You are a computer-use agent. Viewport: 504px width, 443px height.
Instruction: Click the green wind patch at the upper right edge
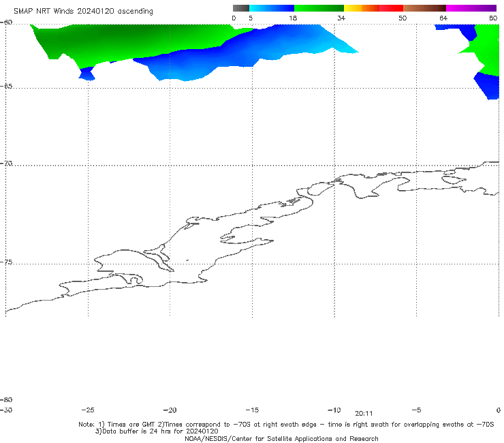click(x=487, y=48)
